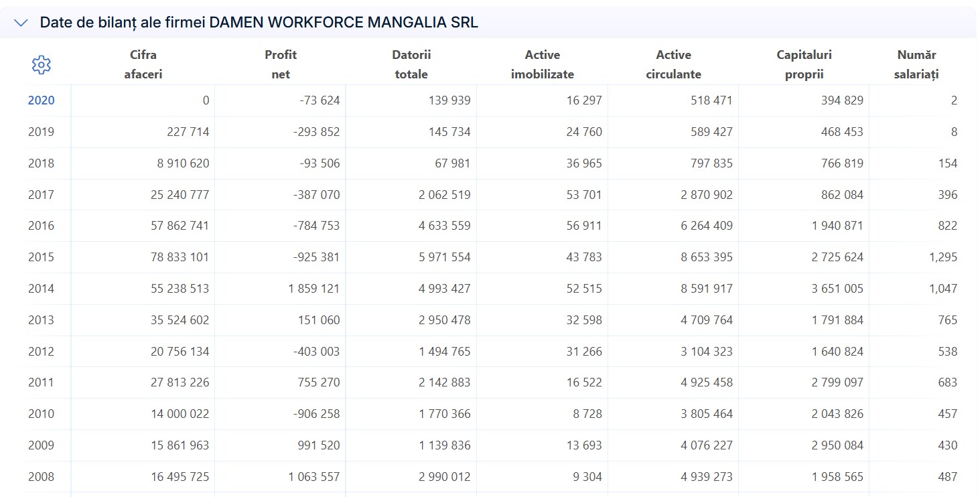Screen dimensions: 980x497
Task: Select net profit value -293 852
Action: tap(317, 132)
